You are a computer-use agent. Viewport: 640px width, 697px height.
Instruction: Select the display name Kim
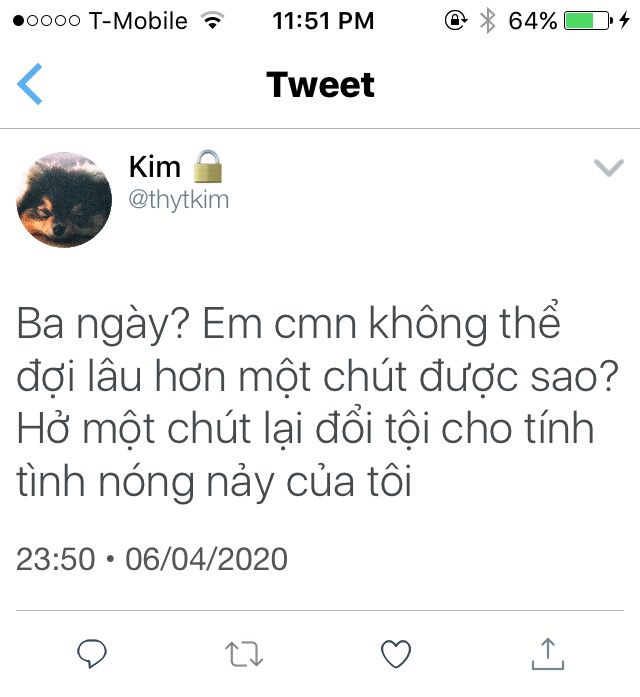[155, 167]
